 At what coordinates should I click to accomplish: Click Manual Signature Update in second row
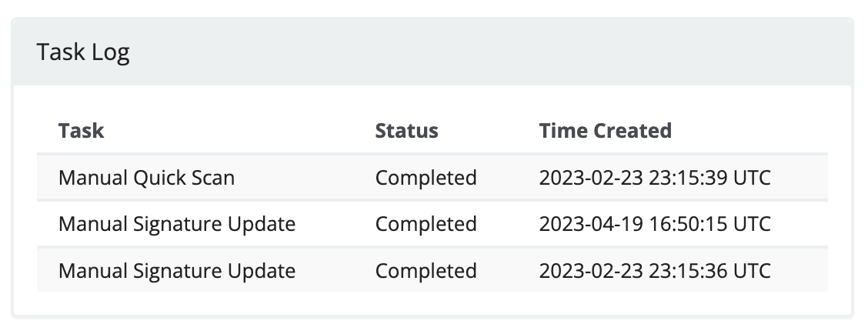[176, 224]
